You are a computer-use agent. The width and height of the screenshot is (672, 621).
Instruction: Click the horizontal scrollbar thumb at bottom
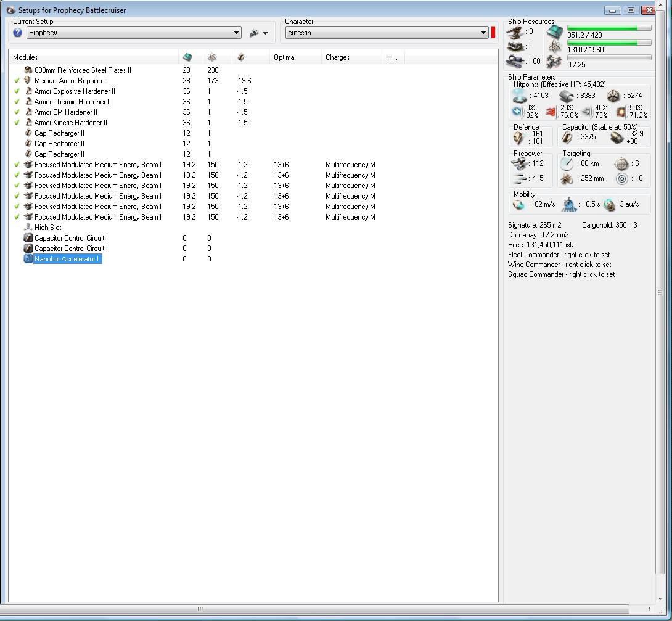(314, 609)
